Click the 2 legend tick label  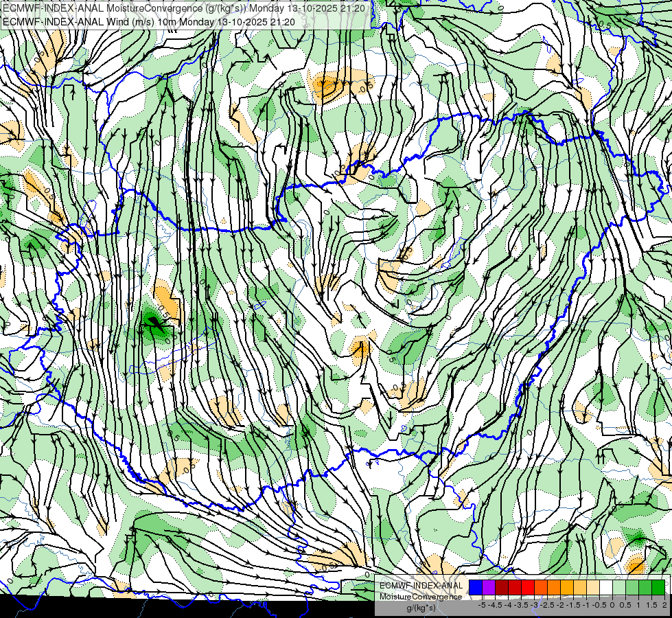point(664,605)
